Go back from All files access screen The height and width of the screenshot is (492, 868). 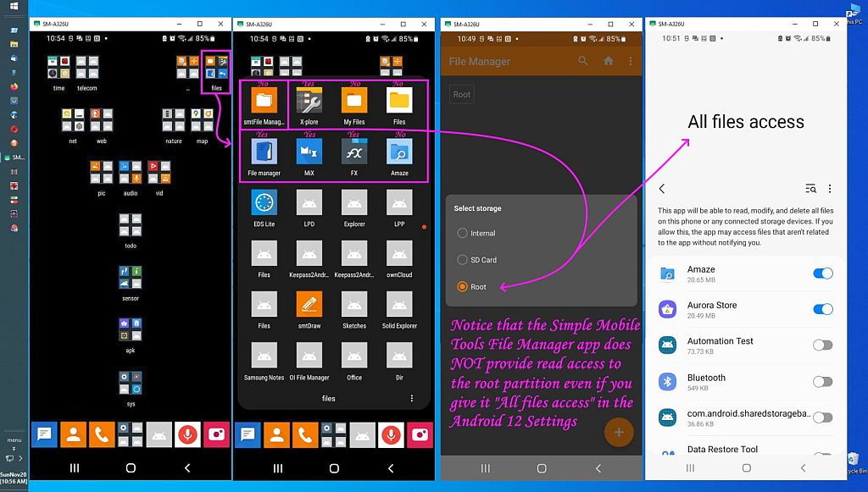pyautogui.click(x=662, y=189)
